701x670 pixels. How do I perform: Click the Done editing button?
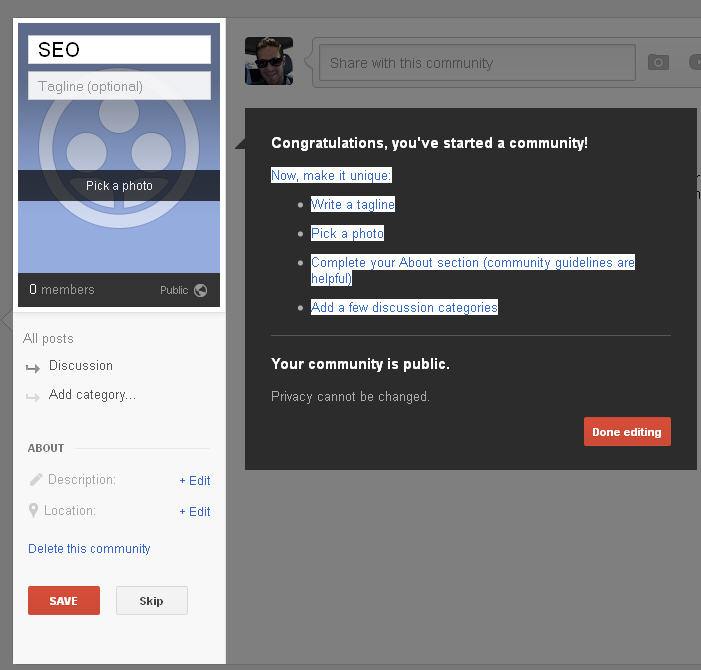coord(627,432)
